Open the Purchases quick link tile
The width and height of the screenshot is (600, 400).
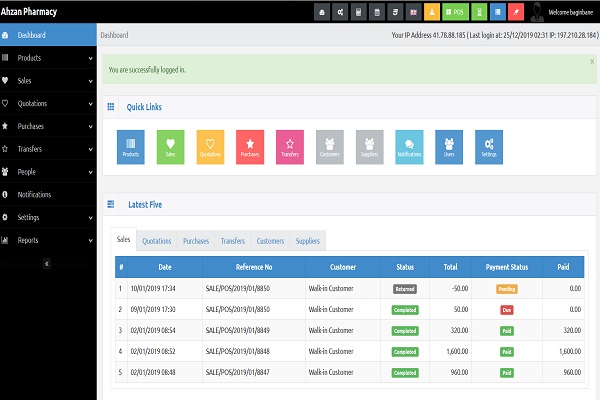click(250, 147)
